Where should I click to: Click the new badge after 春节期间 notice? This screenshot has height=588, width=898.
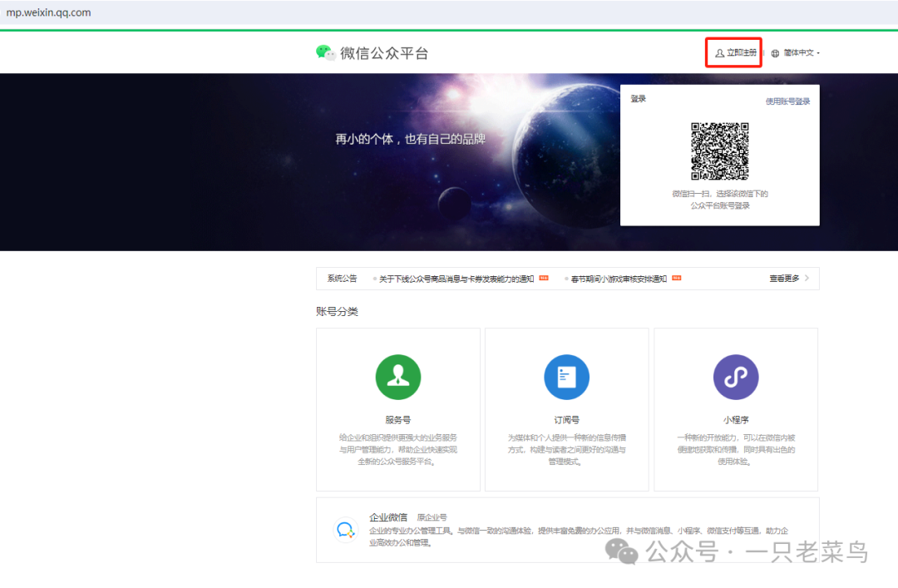click(x=676, y=278)
